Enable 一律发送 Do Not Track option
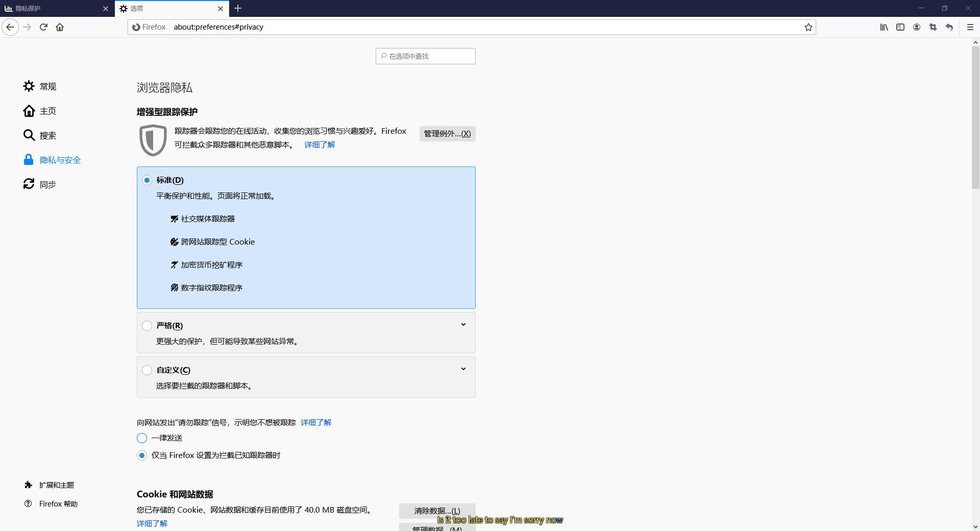980x531 pixels. coord(141,438)
